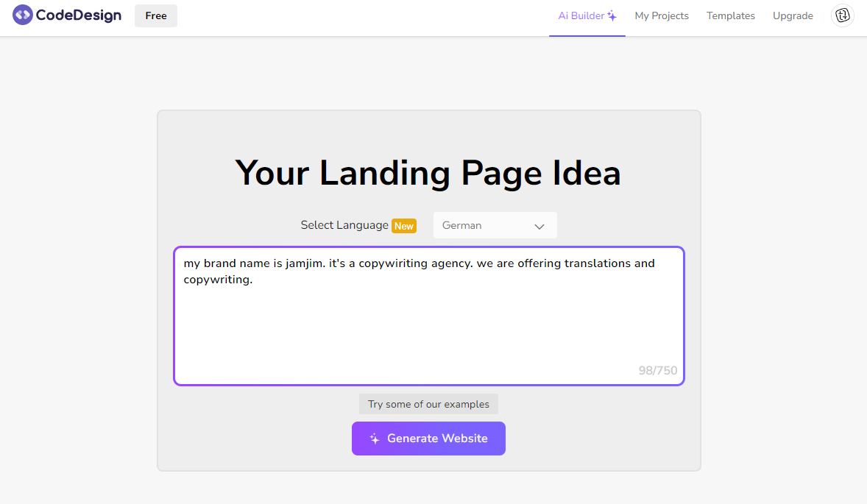867x504 pixels.
Task: Click Try some of our examples
Action: tap(428, 404)
